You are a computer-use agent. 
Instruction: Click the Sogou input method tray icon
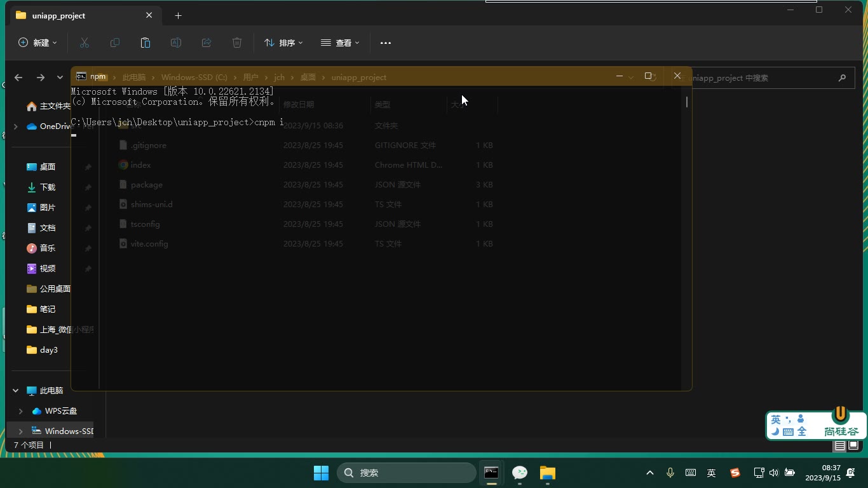point(735,473)
